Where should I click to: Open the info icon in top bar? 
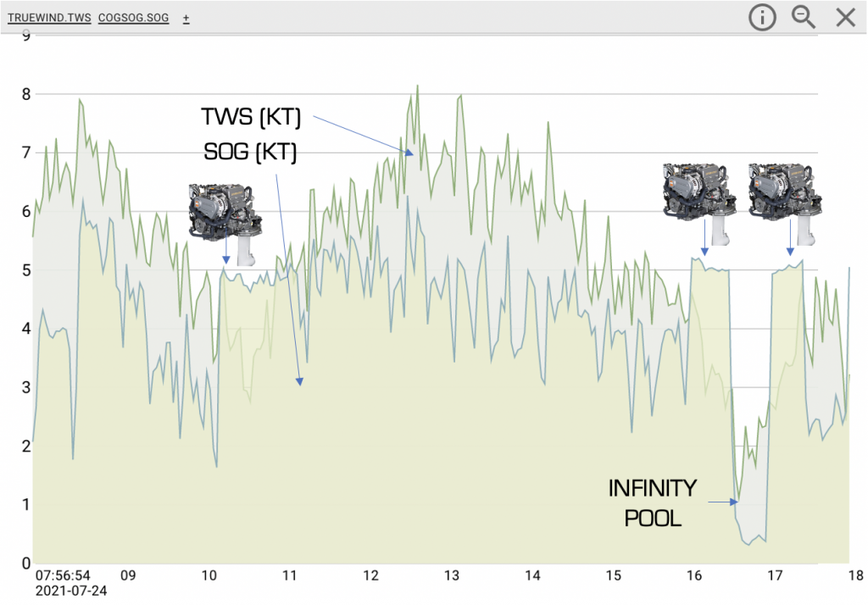tap(762, 17)
